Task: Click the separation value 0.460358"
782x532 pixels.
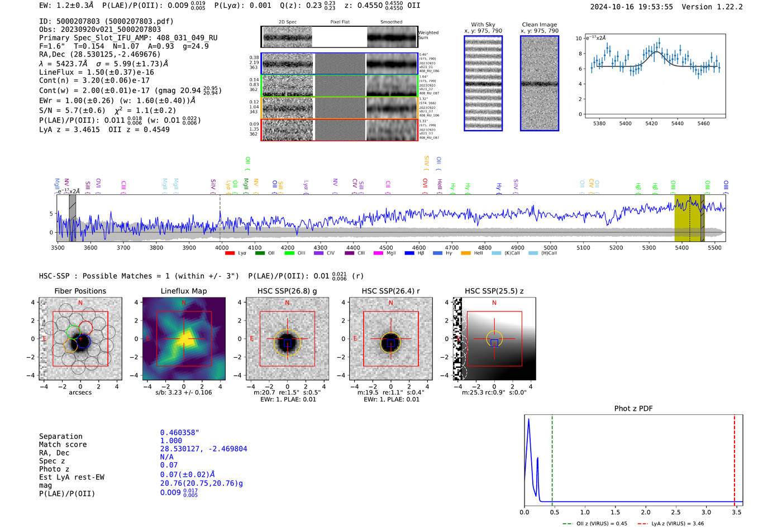Action: coord(180,433)
